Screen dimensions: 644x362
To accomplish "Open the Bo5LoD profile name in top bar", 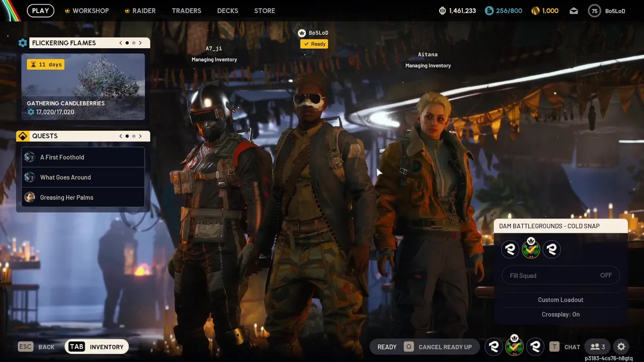I will [x=615, y=11].
